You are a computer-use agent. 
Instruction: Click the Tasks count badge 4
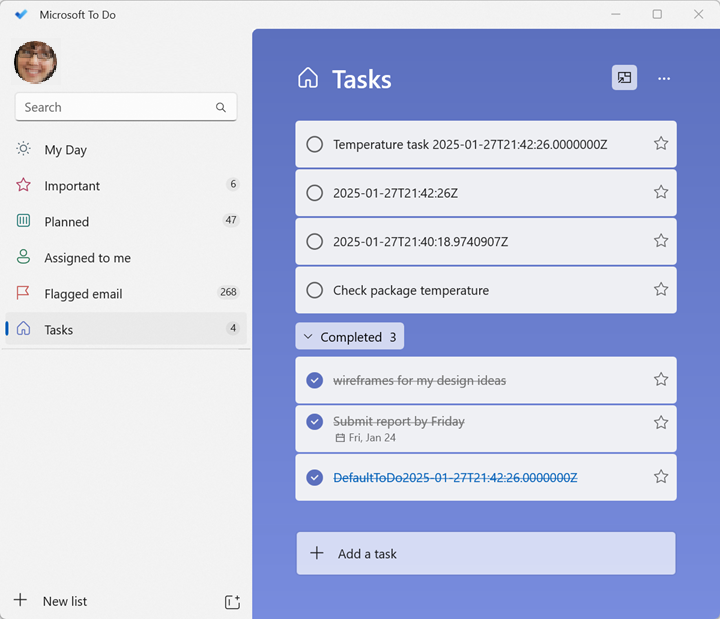coord(233,328)
